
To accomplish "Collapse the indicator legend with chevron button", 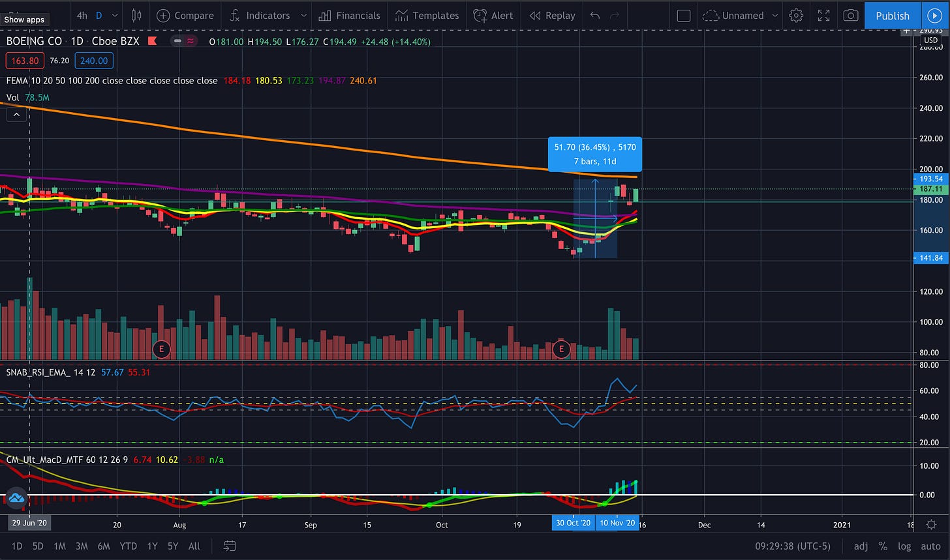I will click(16, 115).
